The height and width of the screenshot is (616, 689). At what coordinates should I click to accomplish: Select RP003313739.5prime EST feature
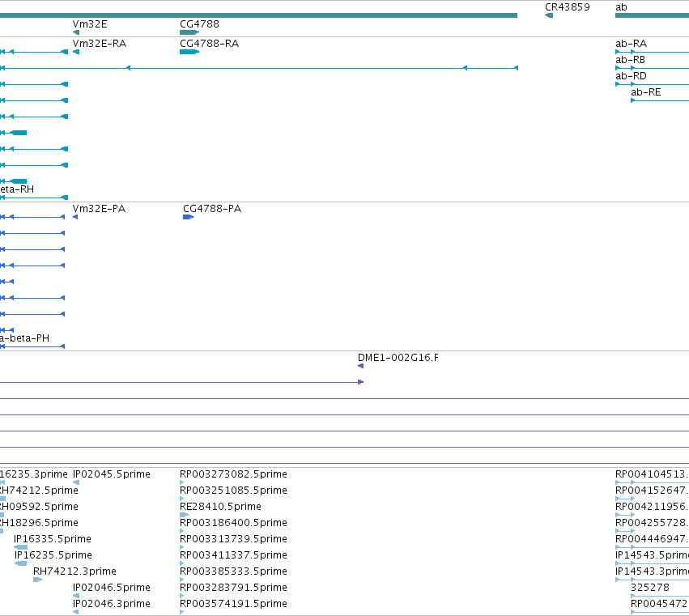182,547
